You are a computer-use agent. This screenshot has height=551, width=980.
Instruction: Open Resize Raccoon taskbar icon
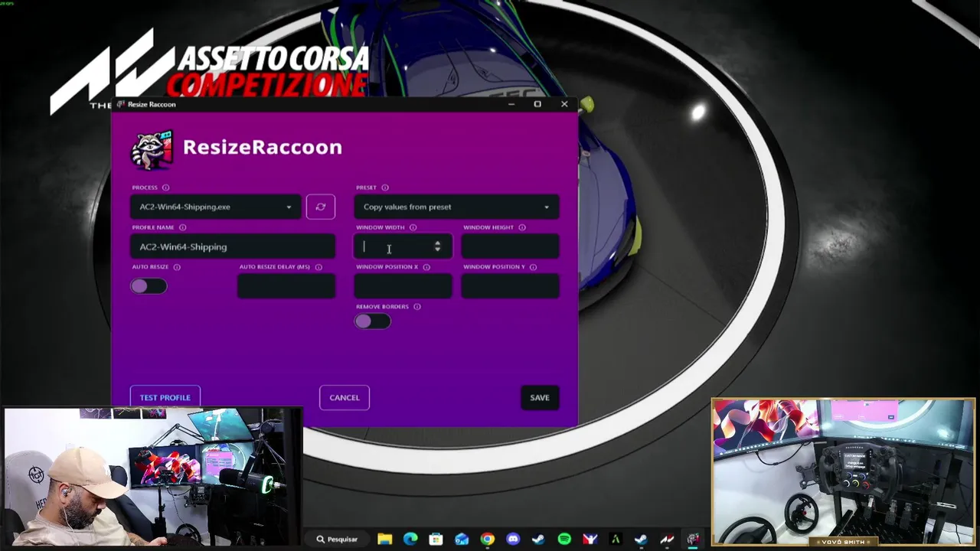(693, 540)
